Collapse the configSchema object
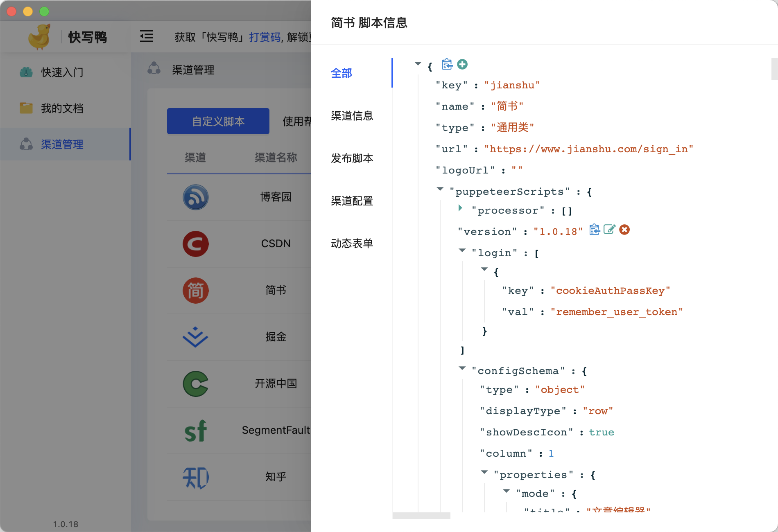 tap(462, 368)
